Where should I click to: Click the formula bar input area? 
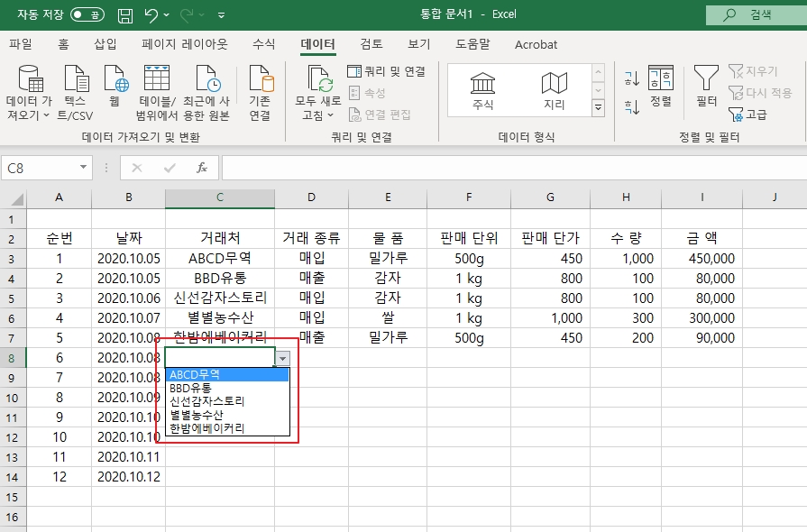514,168
